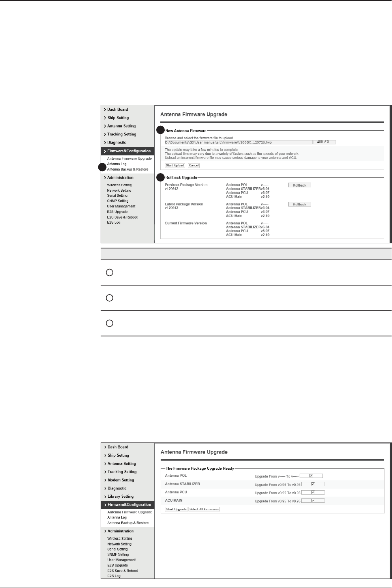This screenshot has width=392, height=588.
Task: Open SNMP Setting on the Firmware Package Upgrade Ready page
Action: pyautogui.click(x=118, y=554)
